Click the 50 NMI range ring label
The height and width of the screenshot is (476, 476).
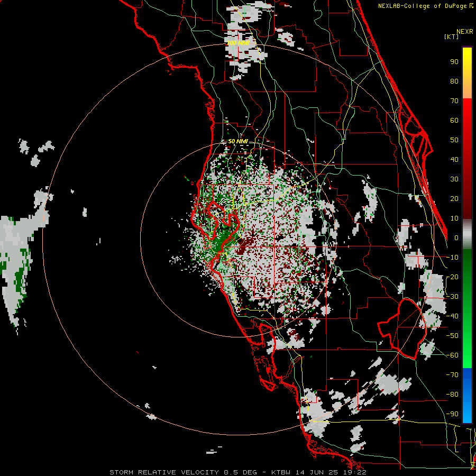tap(238, 141)
